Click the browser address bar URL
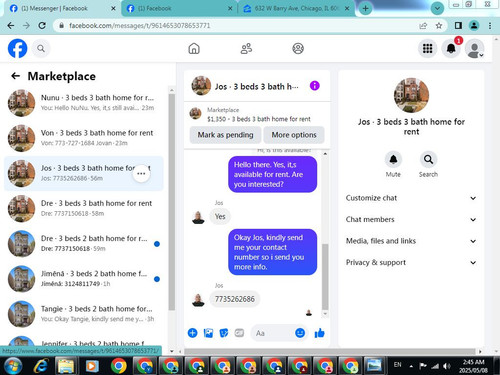 point(140,25)
